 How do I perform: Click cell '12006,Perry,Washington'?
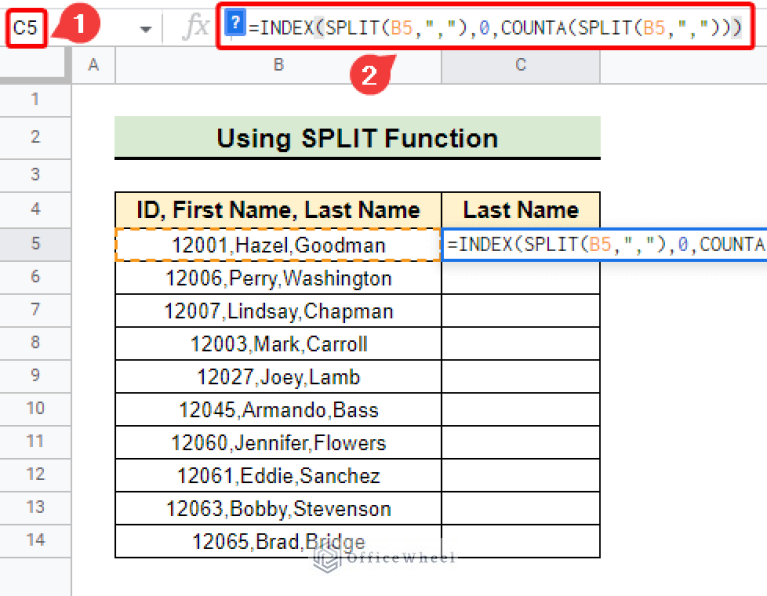pos(278,278)
